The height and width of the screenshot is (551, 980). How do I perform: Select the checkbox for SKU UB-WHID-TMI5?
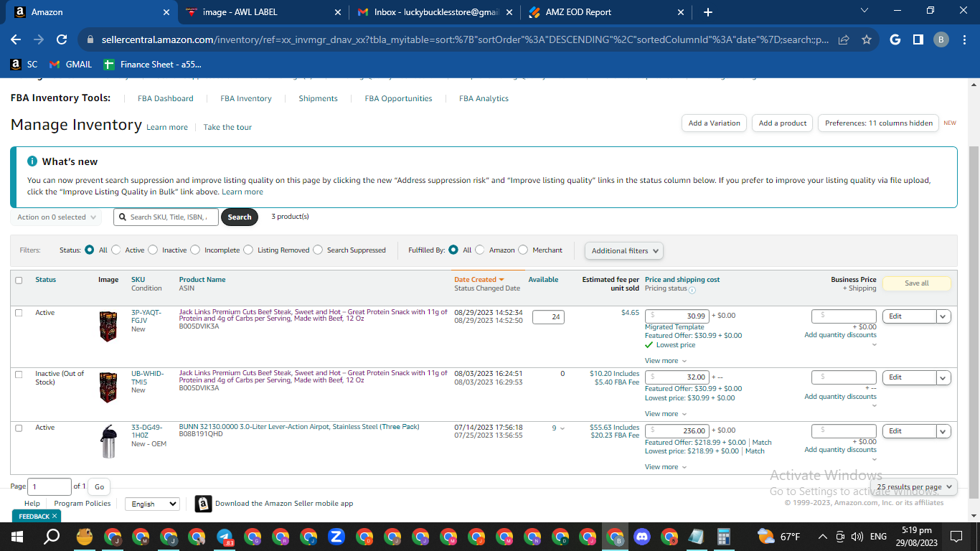[19, 375]
